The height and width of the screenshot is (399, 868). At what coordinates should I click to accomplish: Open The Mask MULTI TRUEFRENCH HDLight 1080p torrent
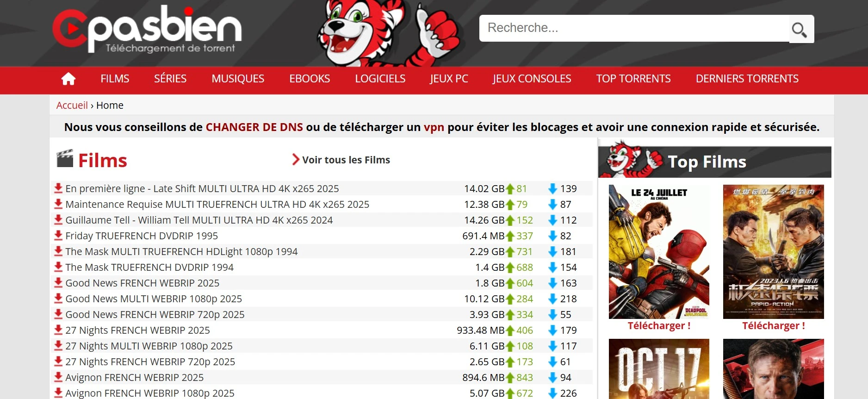tap(181, 252)
